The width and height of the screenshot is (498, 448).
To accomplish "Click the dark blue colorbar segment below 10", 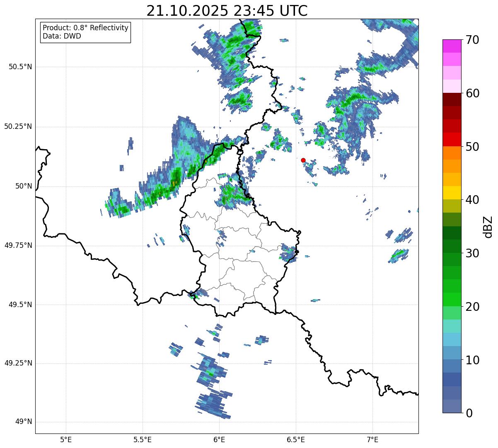I will pos(452,380).
